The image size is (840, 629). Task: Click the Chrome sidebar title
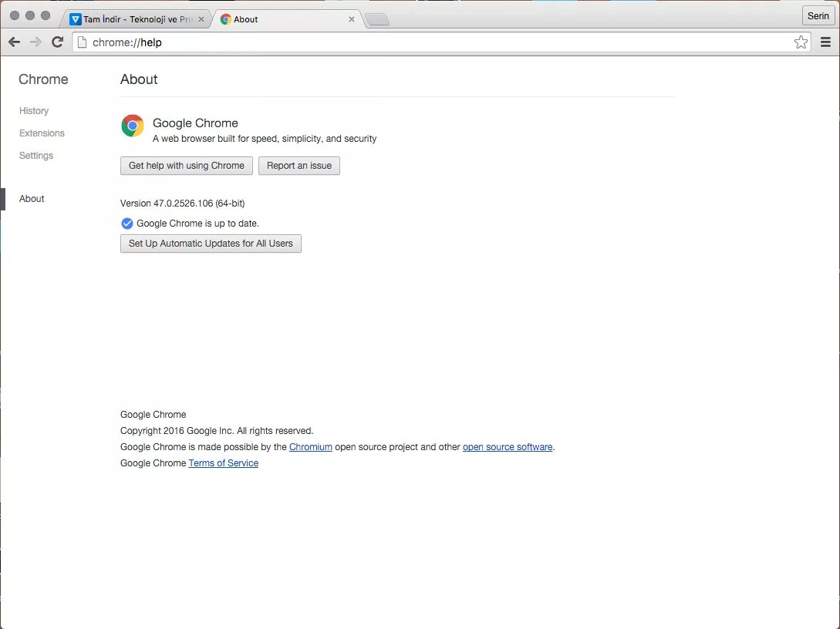click(x=43, y=79)
